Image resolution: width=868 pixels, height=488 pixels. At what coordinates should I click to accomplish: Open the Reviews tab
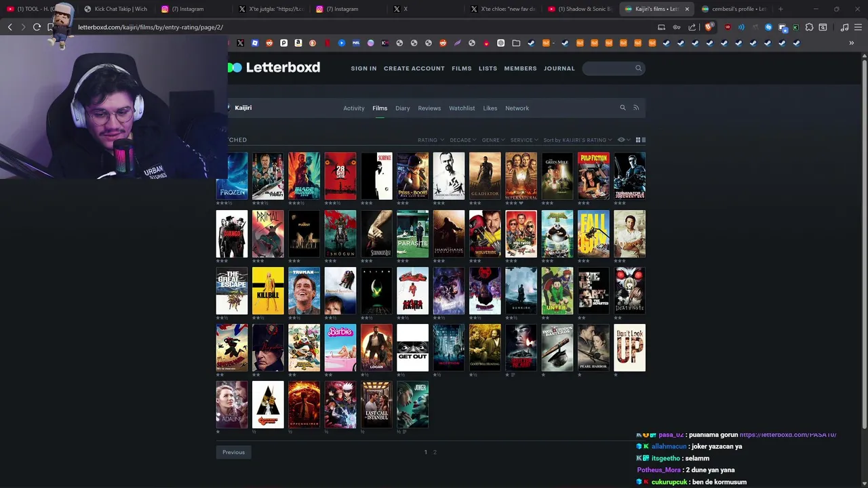pyautogui.click(x=429, y=108)
